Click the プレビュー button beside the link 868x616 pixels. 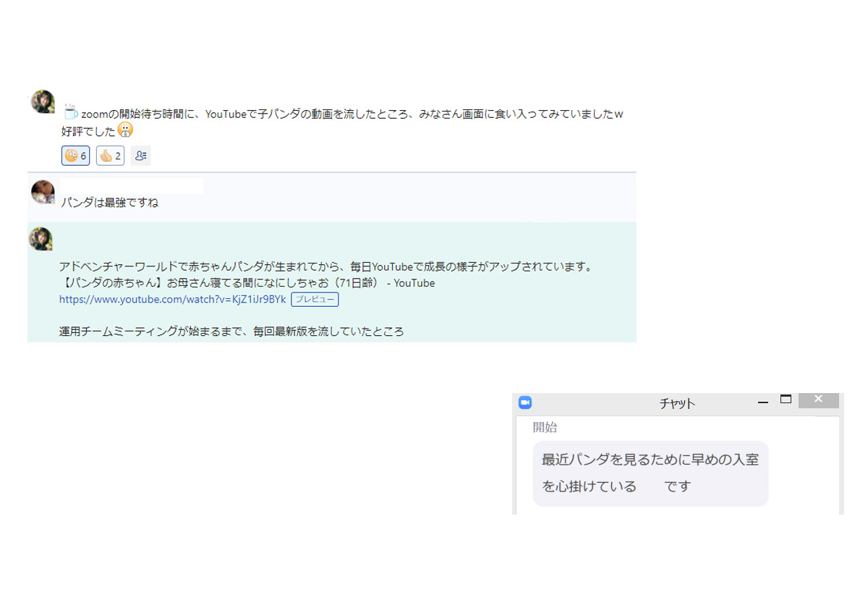coord(315,299)
